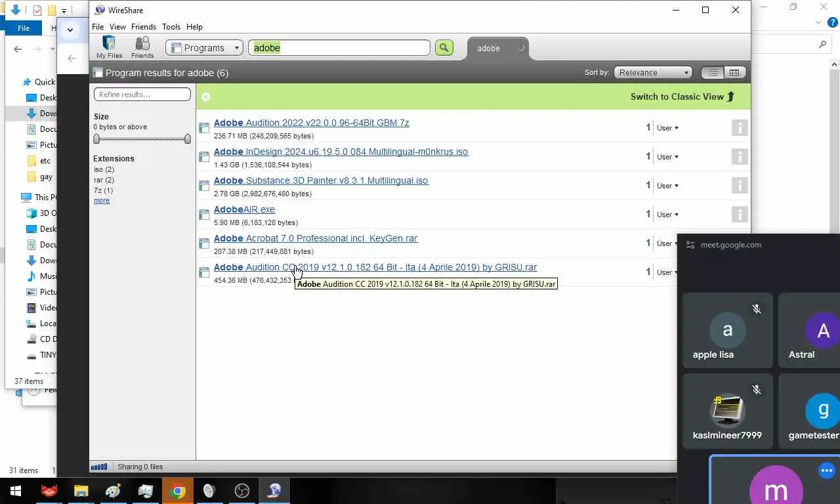Open the Windows Start menu

[16, 491]
